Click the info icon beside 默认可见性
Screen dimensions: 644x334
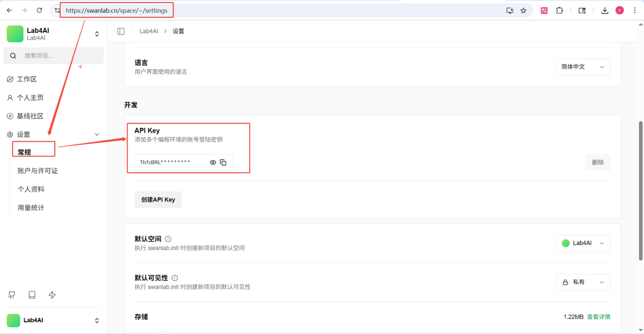[175, 278]
